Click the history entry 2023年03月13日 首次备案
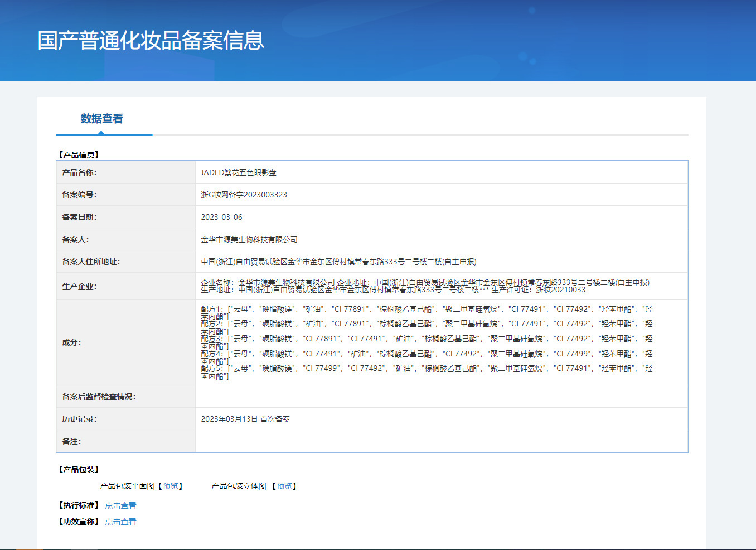The height and width of the screenshot is (550, 756). pos(245,419)
